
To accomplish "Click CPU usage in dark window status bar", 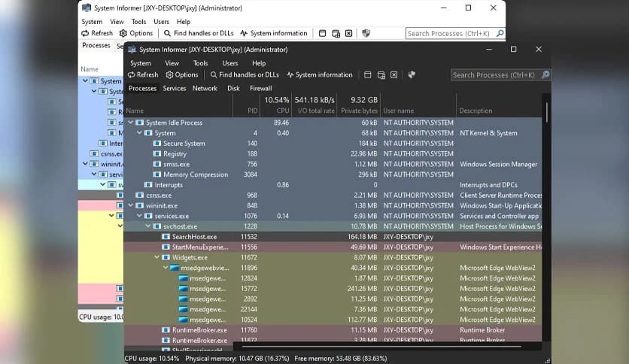I will tap(152, 359).
